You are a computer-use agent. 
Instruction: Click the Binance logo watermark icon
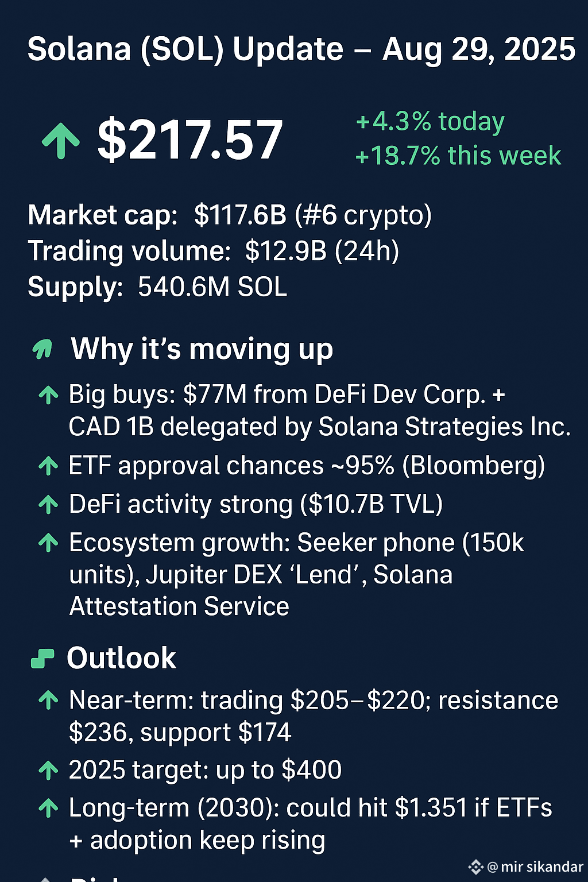pos(476,866)
